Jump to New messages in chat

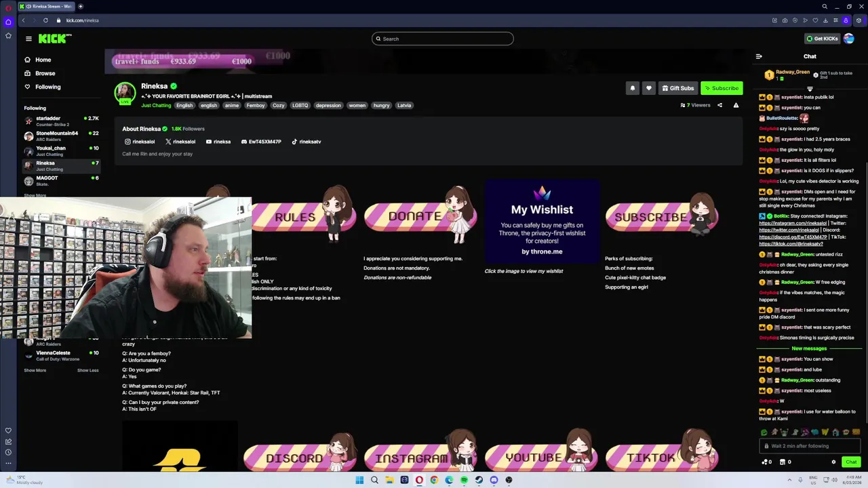tap(809, 348)
